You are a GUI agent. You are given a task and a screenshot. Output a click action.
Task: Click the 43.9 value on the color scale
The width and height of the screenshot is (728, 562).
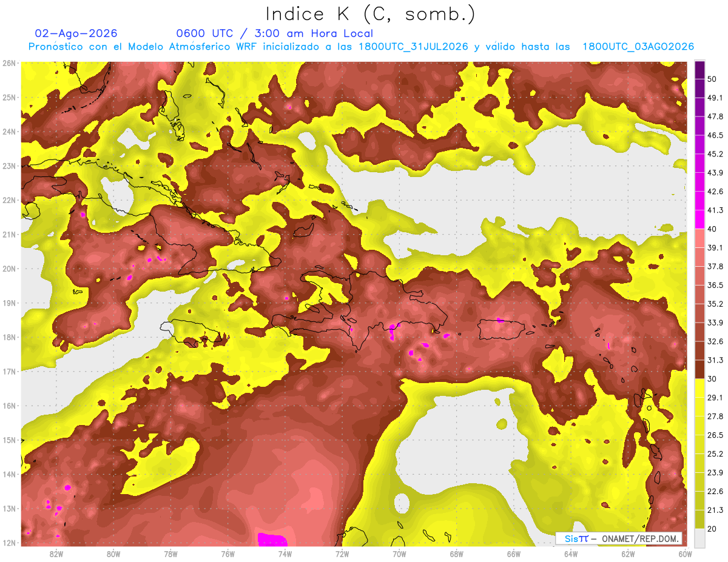click(x=715, y=173)
